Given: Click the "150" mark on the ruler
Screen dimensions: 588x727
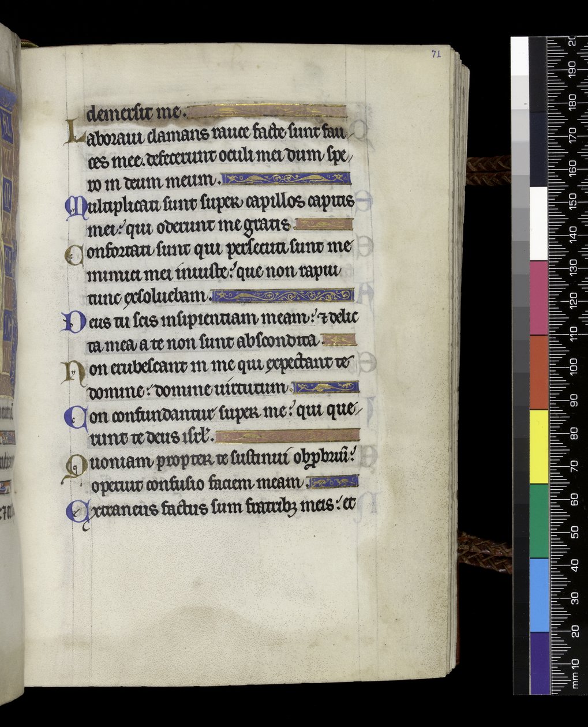Looking at the screenshot, I should [x=574, y=201].
